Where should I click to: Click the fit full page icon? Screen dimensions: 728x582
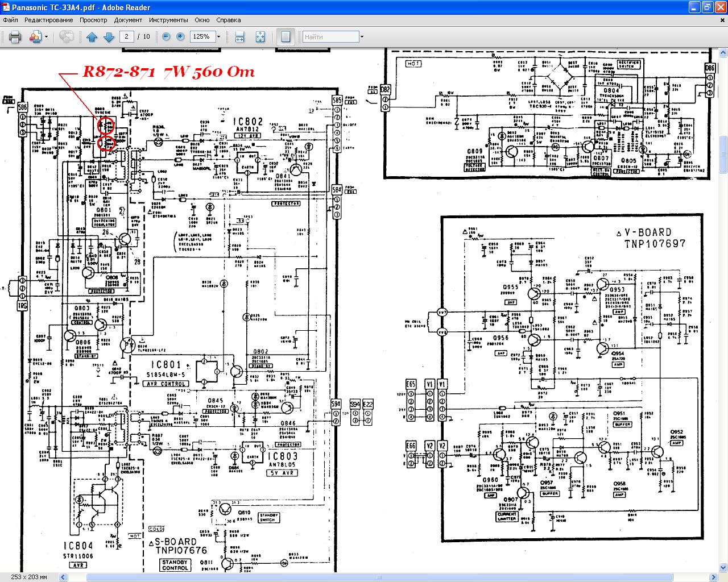click(x=260, y=37)
